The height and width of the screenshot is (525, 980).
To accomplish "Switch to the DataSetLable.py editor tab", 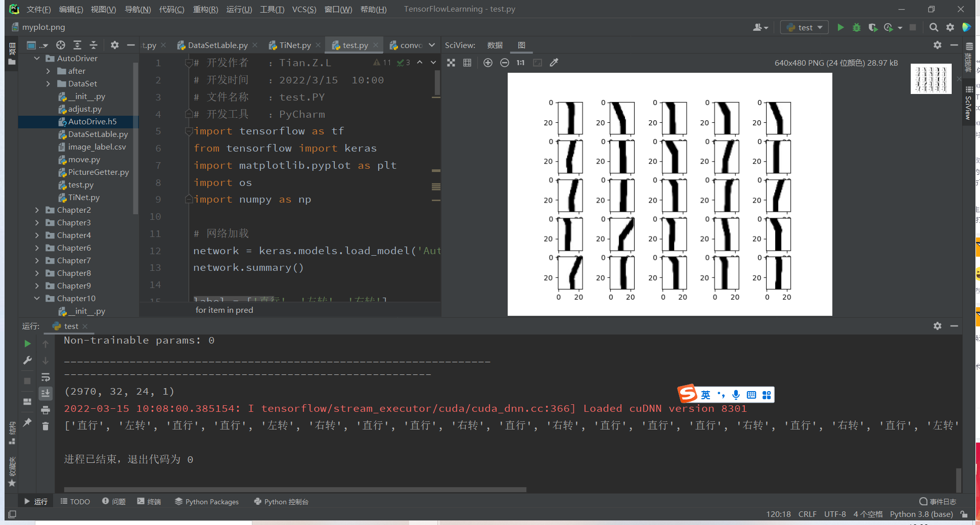I will [217, 45].
